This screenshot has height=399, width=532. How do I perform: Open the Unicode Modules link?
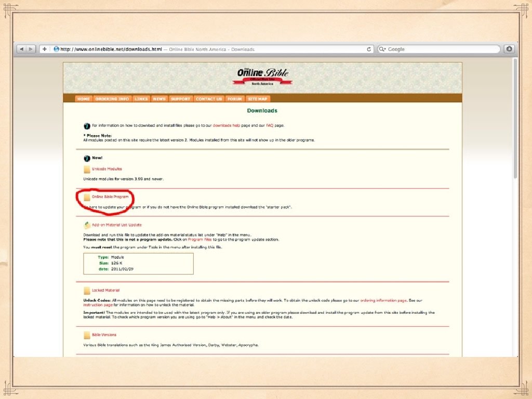point(107,169)
